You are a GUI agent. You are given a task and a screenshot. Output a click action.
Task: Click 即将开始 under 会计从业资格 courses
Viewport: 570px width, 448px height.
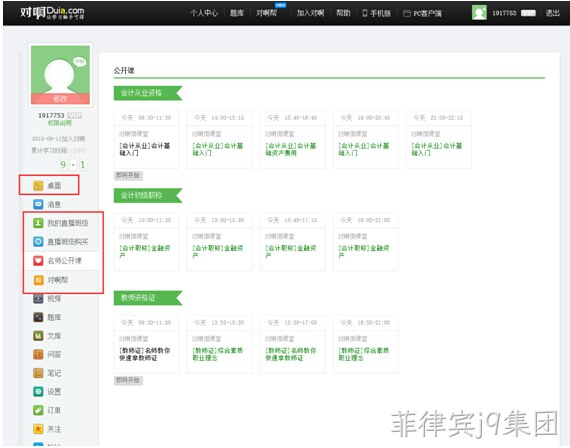128,175
